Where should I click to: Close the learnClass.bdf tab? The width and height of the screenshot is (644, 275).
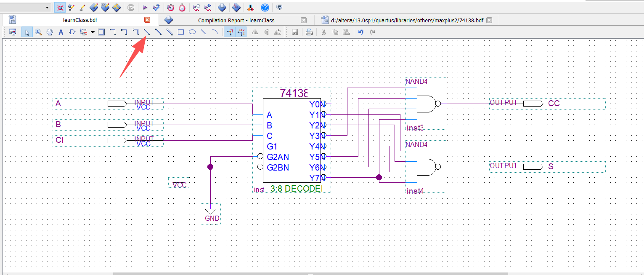tap(147, 20)
